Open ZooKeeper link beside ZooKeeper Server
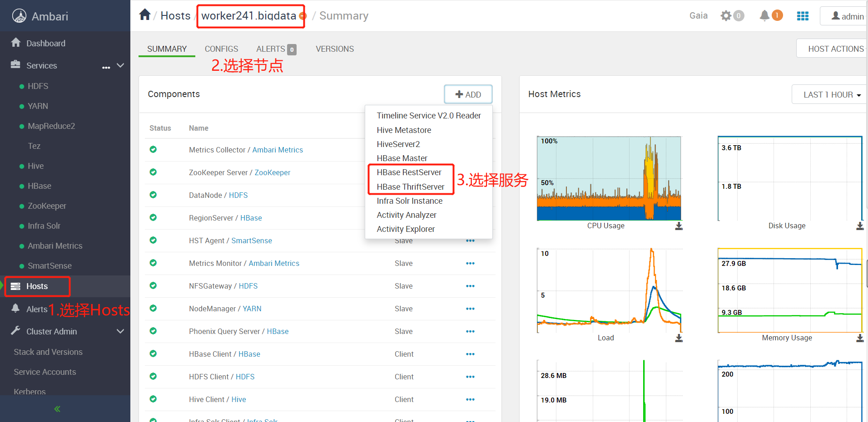868x422 pixels. 272,172
